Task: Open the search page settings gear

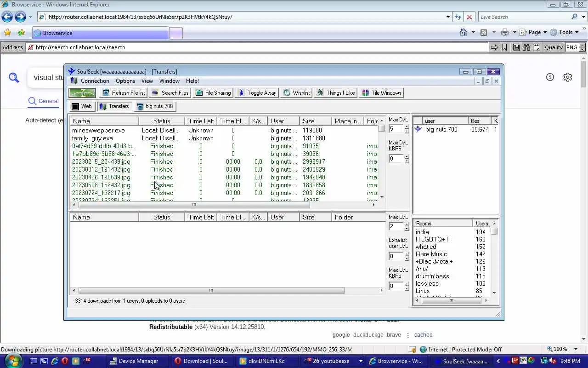Action: tap(568, 77)
